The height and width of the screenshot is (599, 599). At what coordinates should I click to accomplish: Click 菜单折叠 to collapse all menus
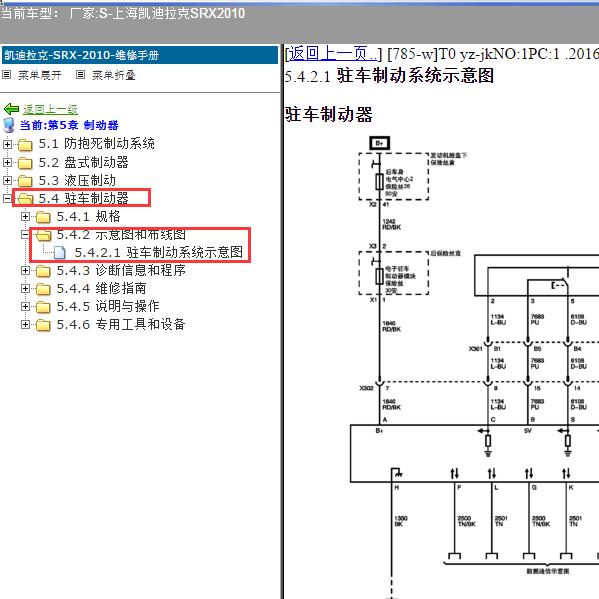click(x=113, y=75)
